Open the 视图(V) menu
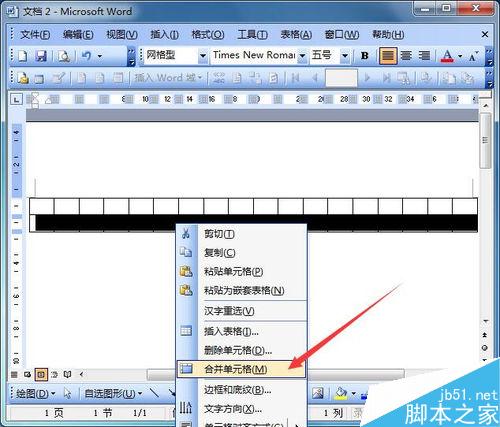500x427 pixels. pos(122,34)
